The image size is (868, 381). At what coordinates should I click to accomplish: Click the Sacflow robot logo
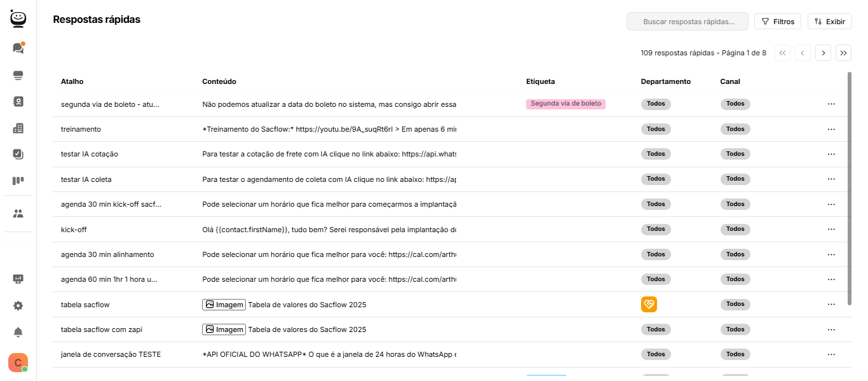tap(18, 19)
